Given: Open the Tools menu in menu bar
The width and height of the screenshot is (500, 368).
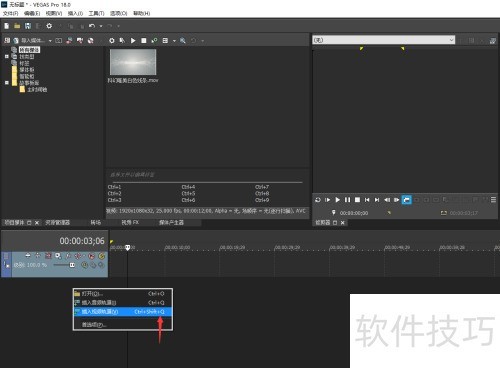Looking at the screenshot, I should coord(96,13).
